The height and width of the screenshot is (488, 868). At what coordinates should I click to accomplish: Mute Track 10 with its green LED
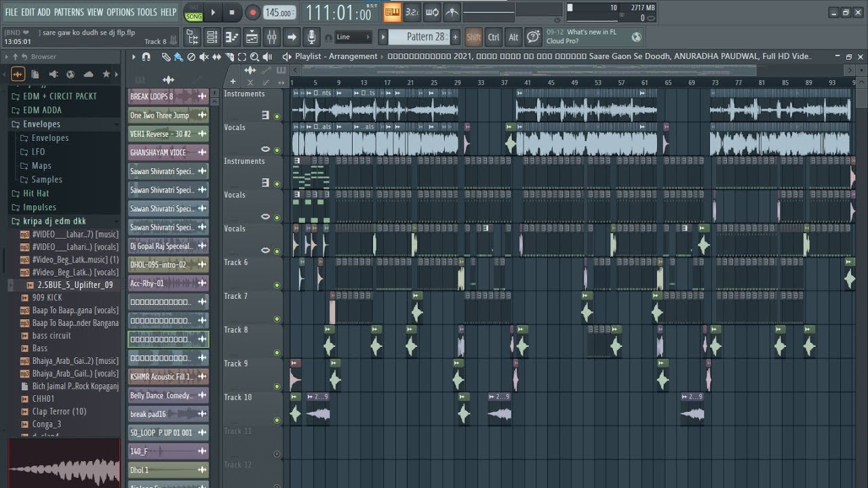(x=277, y=420)
